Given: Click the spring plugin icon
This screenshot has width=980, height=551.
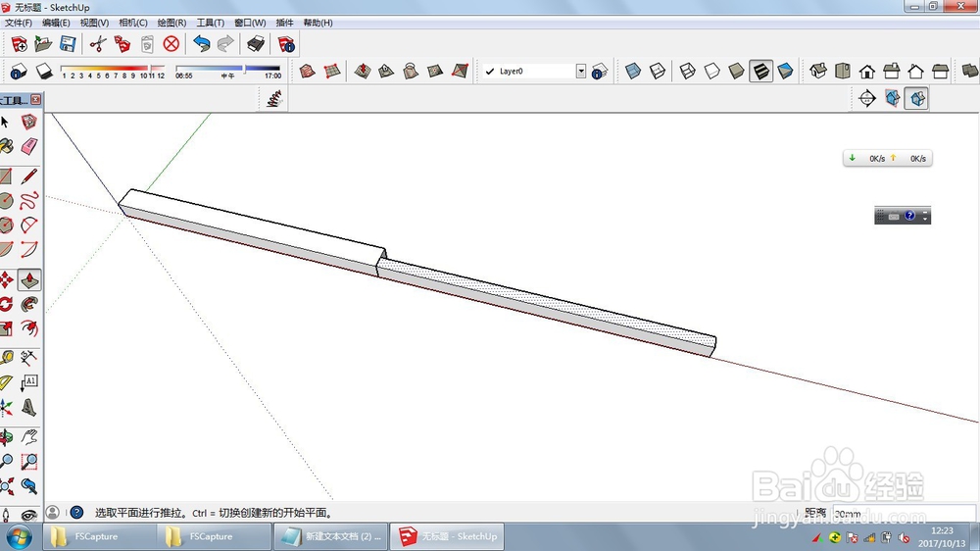Looking at the screenshot, I should point(273,99).
